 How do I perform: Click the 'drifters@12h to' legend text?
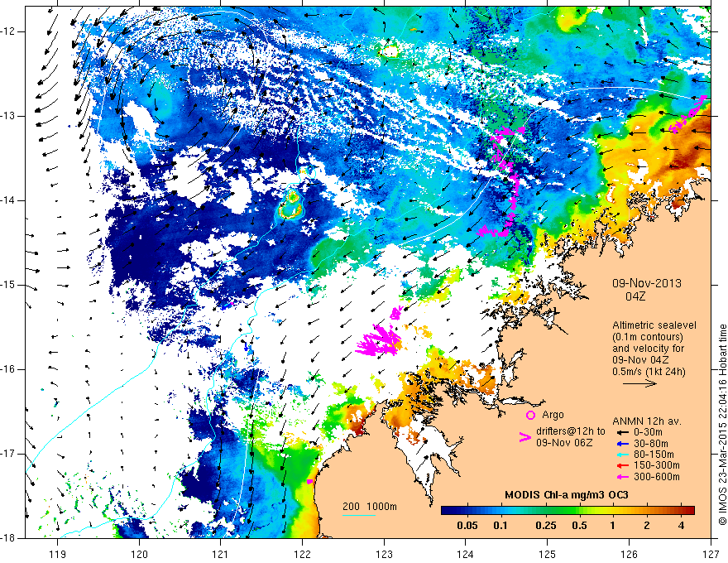tap(571, 431)
